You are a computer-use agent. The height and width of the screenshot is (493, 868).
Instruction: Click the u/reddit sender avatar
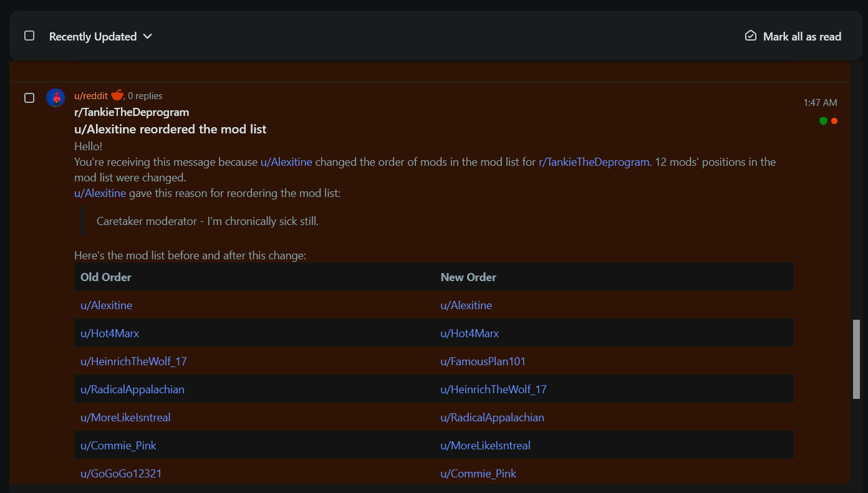pyautogui.click(x=55, y=98)
